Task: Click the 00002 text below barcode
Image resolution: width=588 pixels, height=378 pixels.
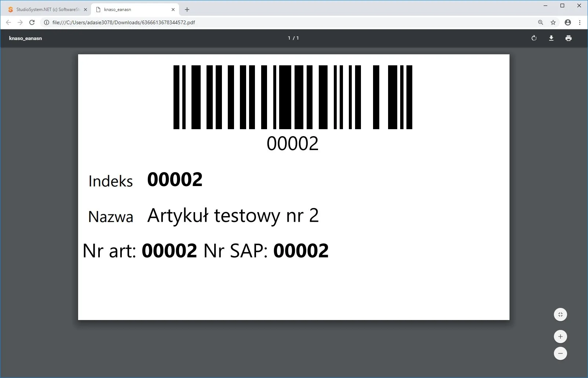Action: click(293, 143)
